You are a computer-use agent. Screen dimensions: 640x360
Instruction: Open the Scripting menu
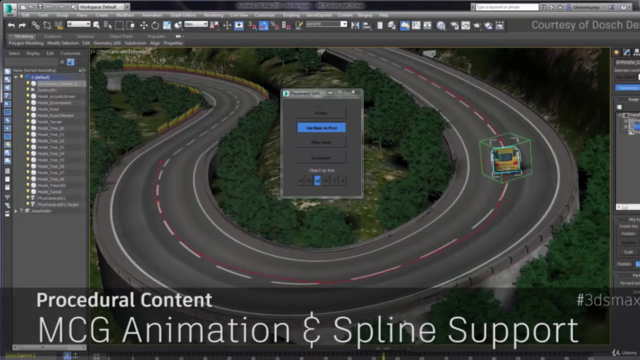tap(291, 15)
